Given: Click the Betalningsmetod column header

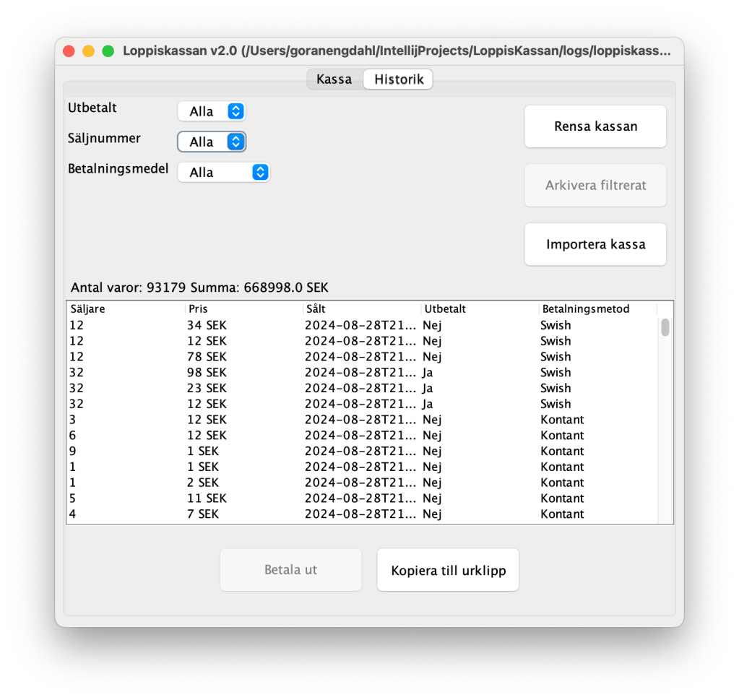Looking at the screenshot, I should (597, 309).
